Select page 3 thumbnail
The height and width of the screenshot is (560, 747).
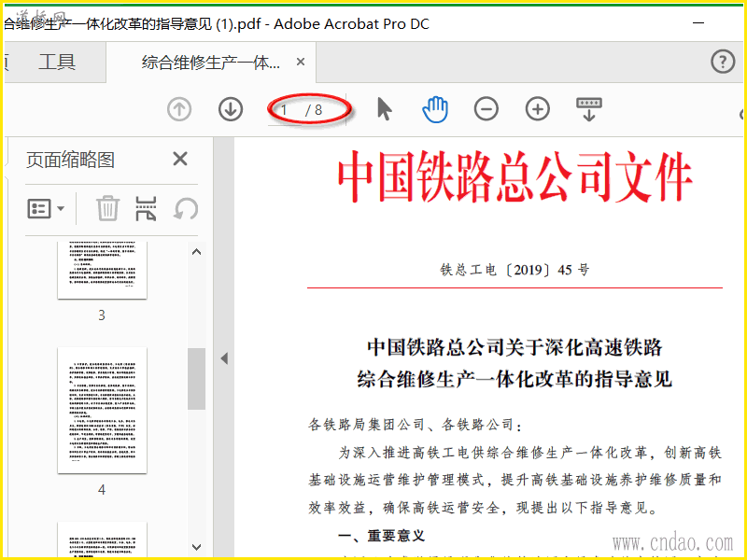tap(102, 270)
